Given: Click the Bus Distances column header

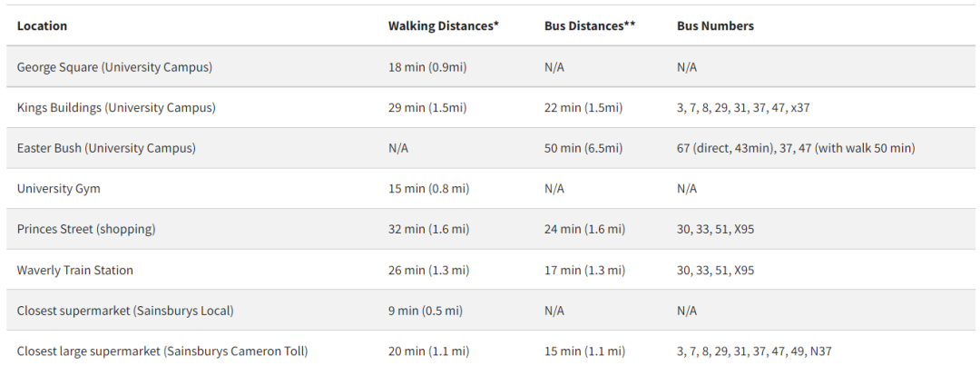Looking at the screenshot, I should 589,25.
